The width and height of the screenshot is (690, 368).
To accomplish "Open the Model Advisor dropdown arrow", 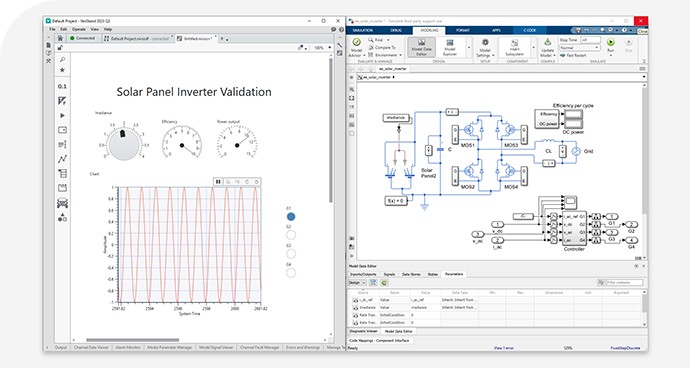I will [364, 55].
